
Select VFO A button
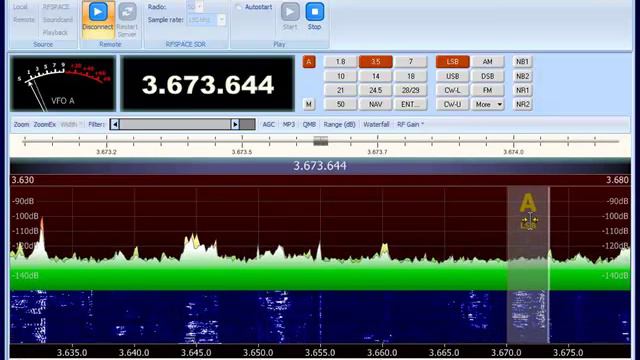(x=309, y=62)
